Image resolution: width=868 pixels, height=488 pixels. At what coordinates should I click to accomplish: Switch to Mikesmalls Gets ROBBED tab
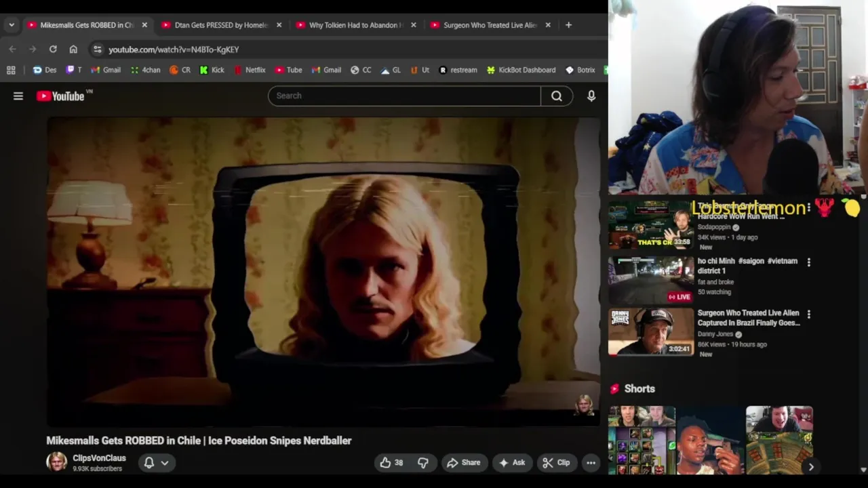(86, 25)
